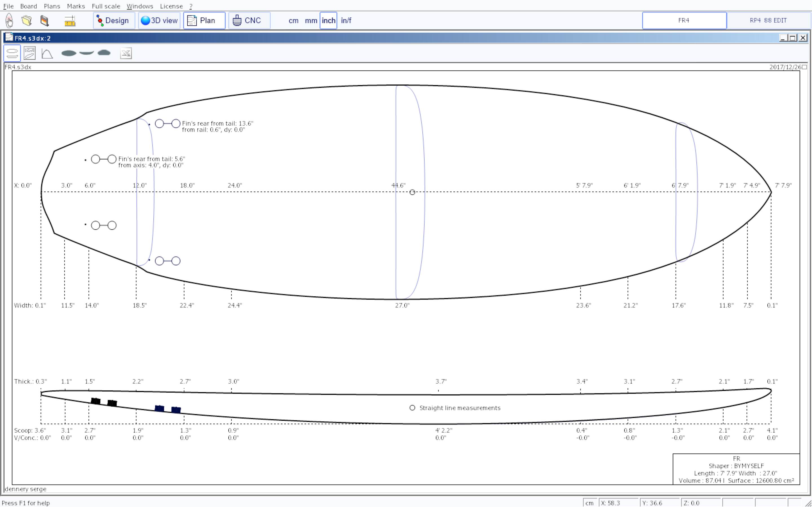The height and width of the screenshot is (507, 812).
Task: Open the 3D view
Action: [159, 21]
